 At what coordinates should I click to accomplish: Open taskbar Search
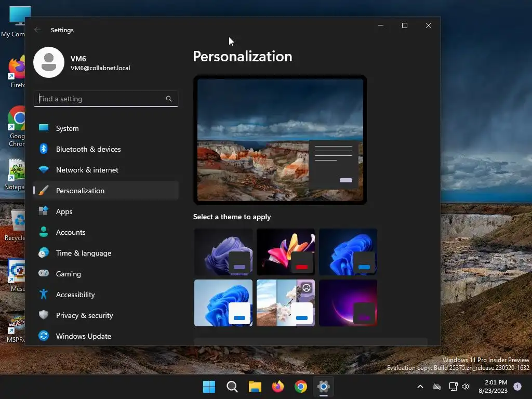(x=232, y=387)
